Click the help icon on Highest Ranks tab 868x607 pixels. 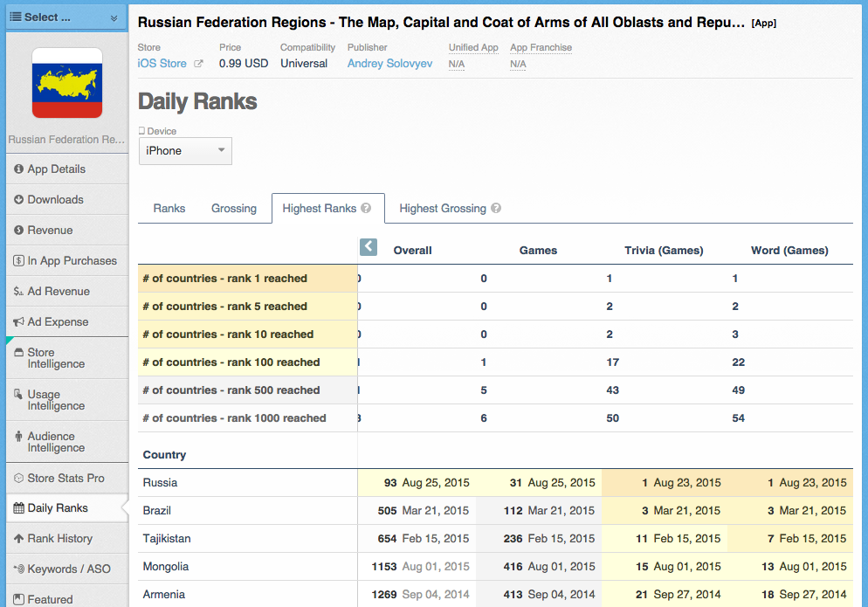click(366, 209)
